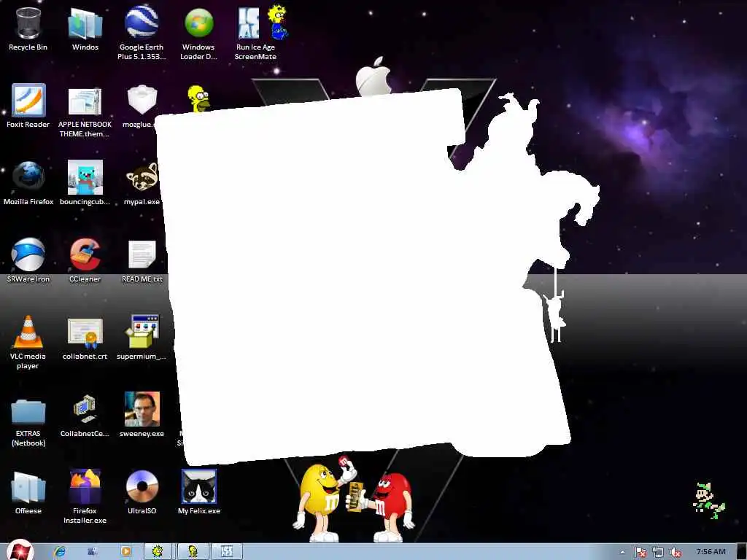Open the 7:56 AM clock
747x560 pixels.
pyautogui.click(x=711, y=551)
